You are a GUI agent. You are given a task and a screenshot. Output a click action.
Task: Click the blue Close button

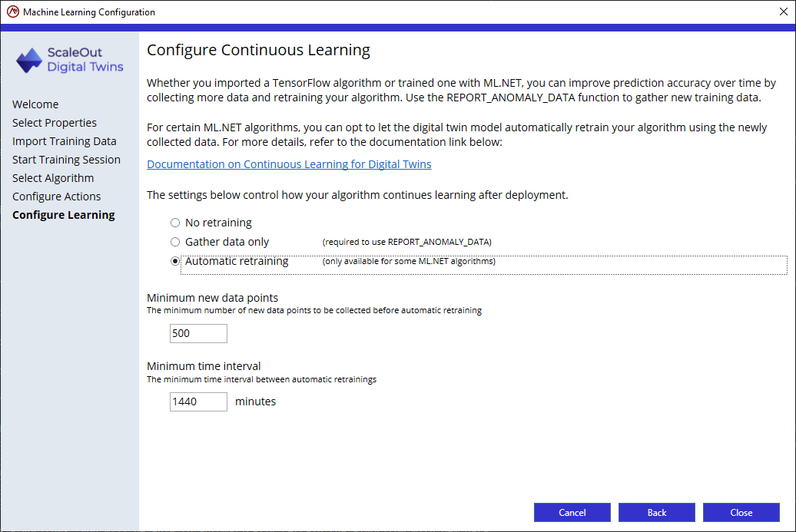741,512
